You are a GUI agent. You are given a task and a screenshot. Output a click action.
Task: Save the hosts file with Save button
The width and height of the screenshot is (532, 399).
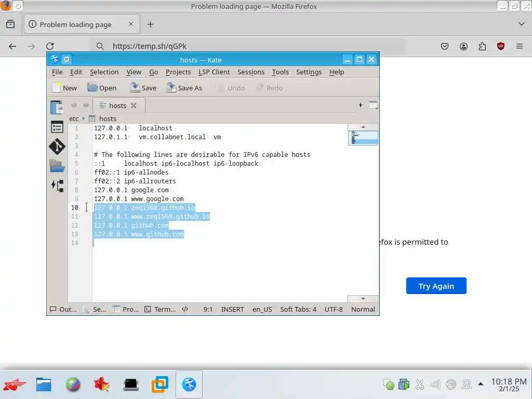[x=143, y=88]
